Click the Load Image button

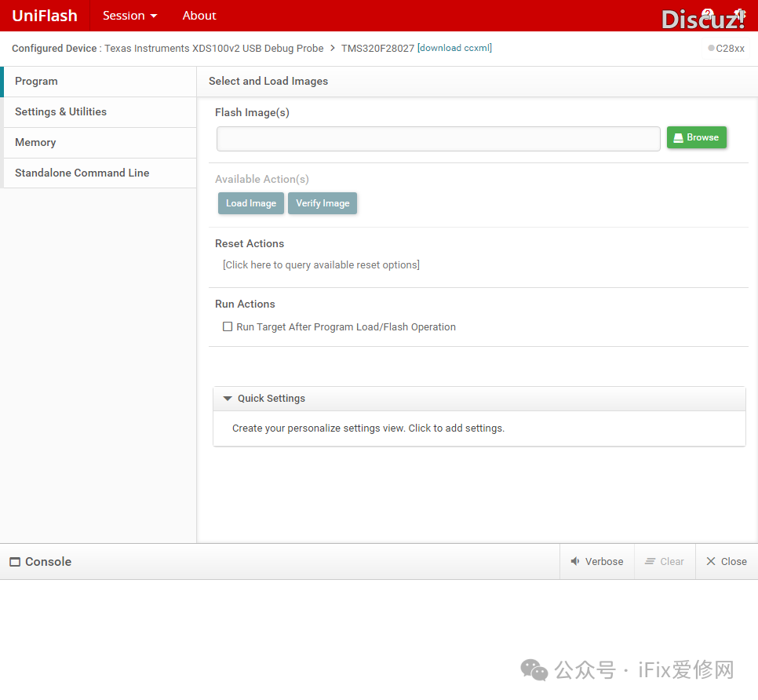[251, 203]
